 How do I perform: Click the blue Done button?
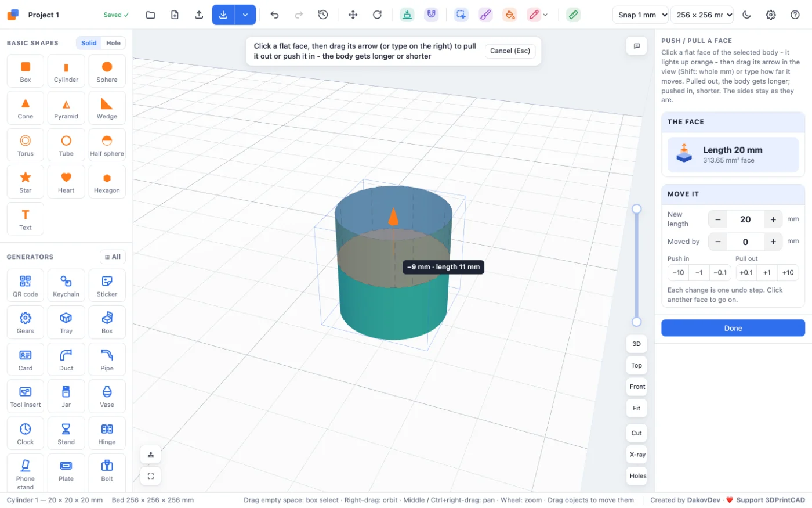pos(733,328)
